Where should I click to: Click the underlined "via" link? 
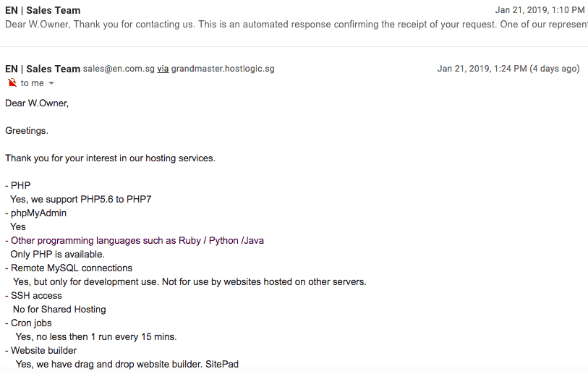[163, 69]
